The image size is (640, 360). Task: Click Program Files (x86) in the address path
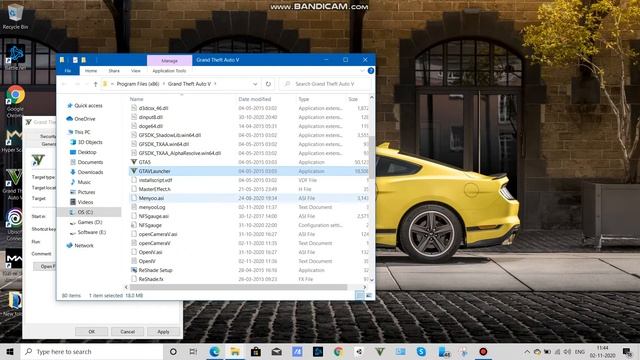coord(138,84)
